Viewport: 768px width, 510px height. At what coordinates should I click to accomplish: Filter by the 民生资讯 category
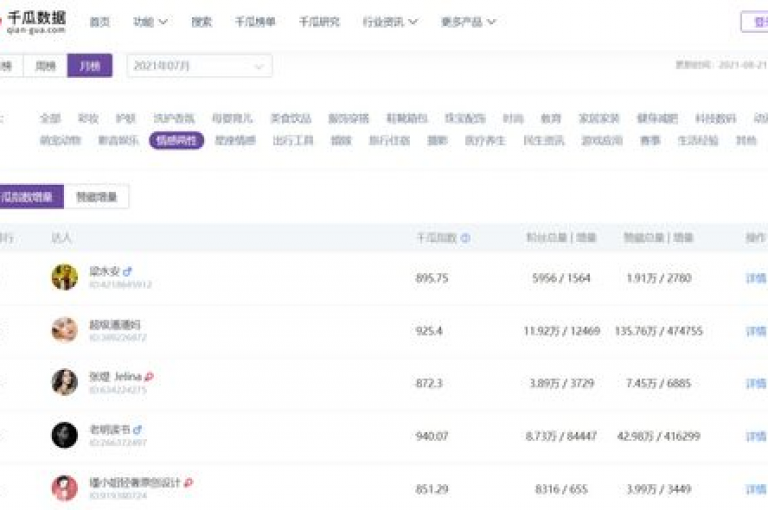(x=544, y=141)
